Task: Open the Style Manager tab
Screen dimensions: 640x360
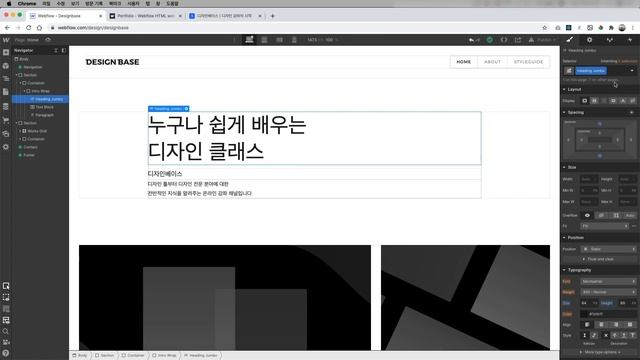Action: coord(609,40)
